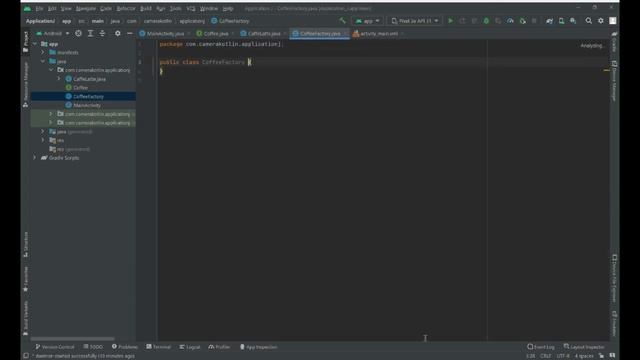The image size is (640, 360).
Task: Open the VCS menu
Action: 191,8
